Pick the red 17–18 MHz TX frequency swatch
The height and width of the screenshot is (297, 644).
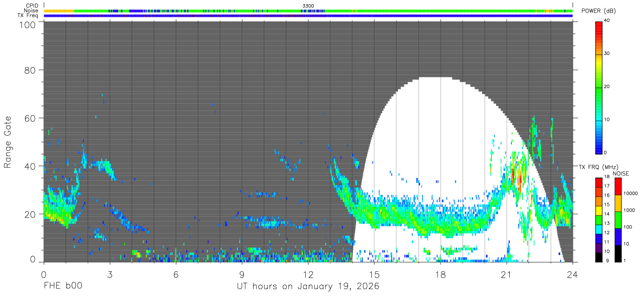click(599, 183)
